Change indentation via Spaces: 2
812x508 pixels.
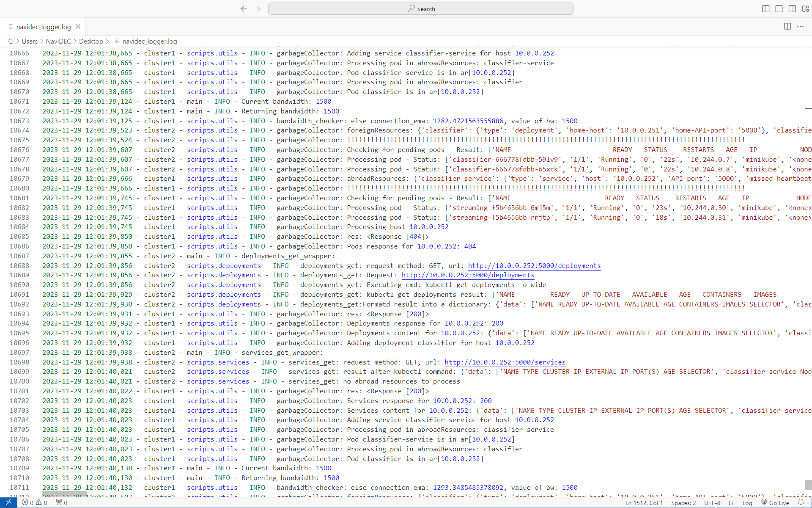(683, 503)
